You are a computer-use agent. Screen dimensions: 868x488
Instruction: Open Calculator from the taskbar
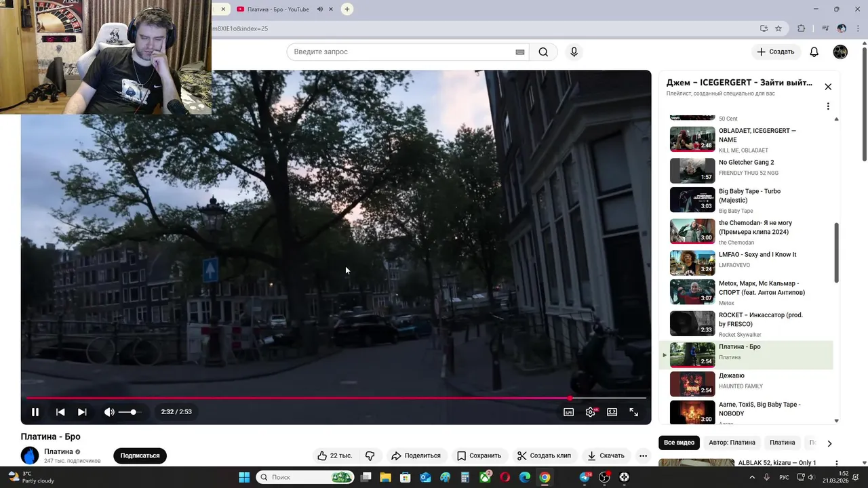point(465,477)
